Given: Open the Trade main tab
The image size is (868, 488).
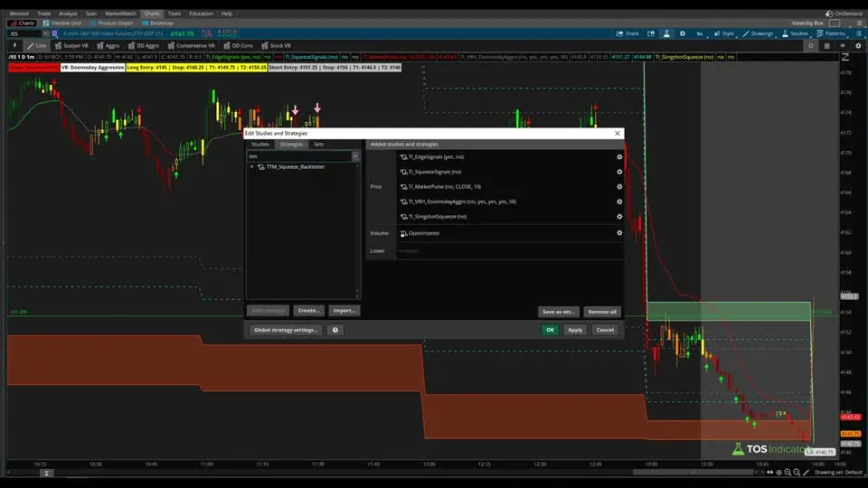Looking at the screenshot, I should [43, 14].
